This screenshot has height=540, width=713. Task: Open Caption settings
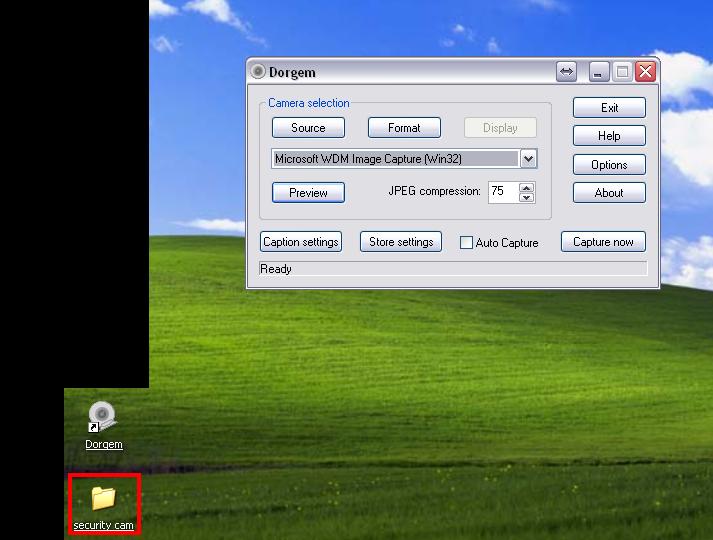point(301,242)
